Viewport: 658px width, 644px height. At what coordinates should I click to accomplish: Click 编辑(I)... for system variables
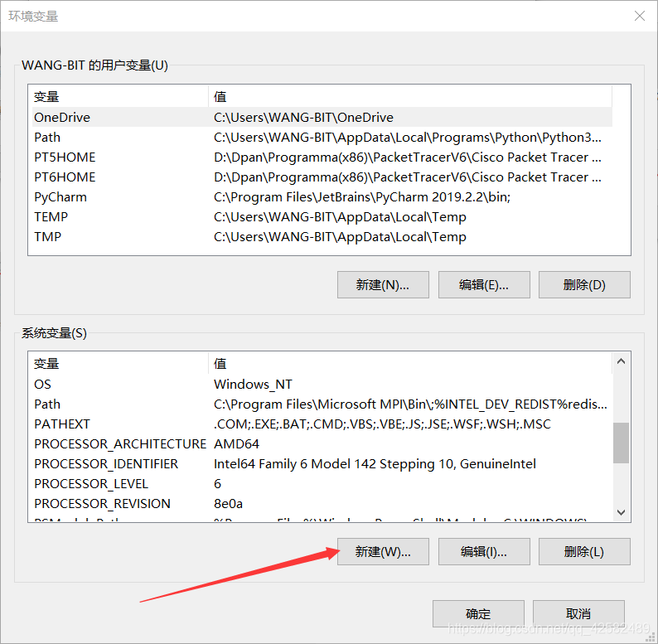(x=484, y=552)
